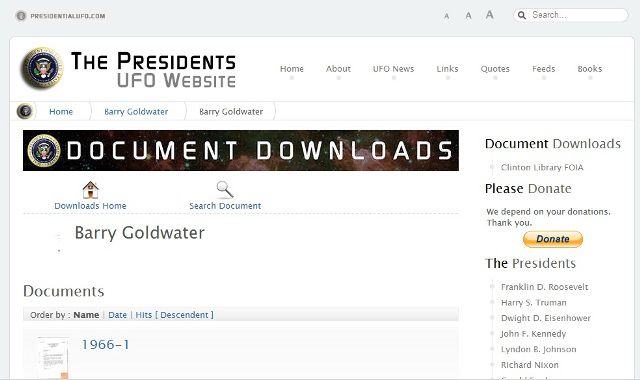Image resolution: width=640 pixels, height=380 pixels.
Task: Click the 1966-1 document thumbnail
Action: click(53, 358)
